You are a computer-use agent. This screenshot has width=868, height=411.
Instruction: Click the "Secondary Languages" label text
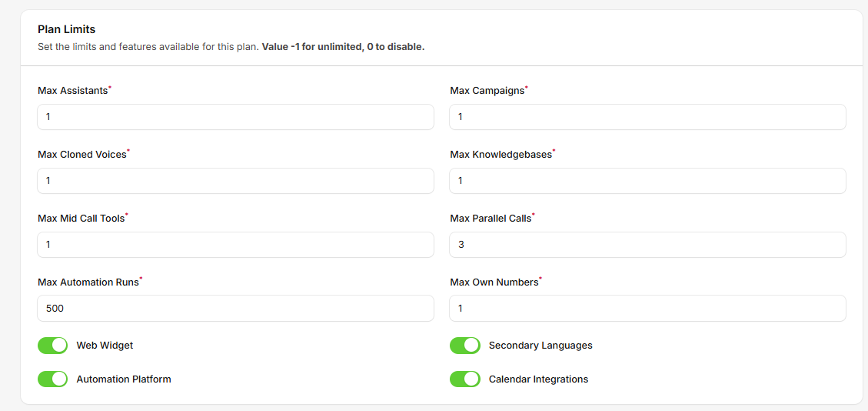tap(540, 346)
